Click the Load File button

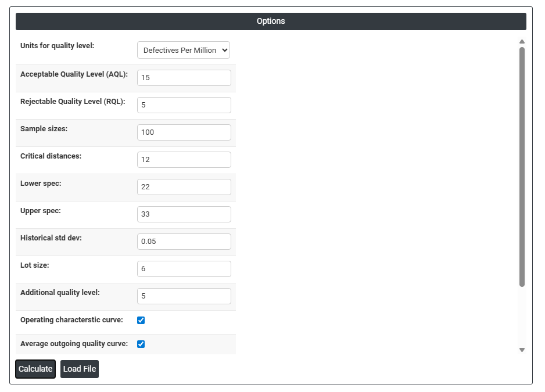tap(80, 369)
